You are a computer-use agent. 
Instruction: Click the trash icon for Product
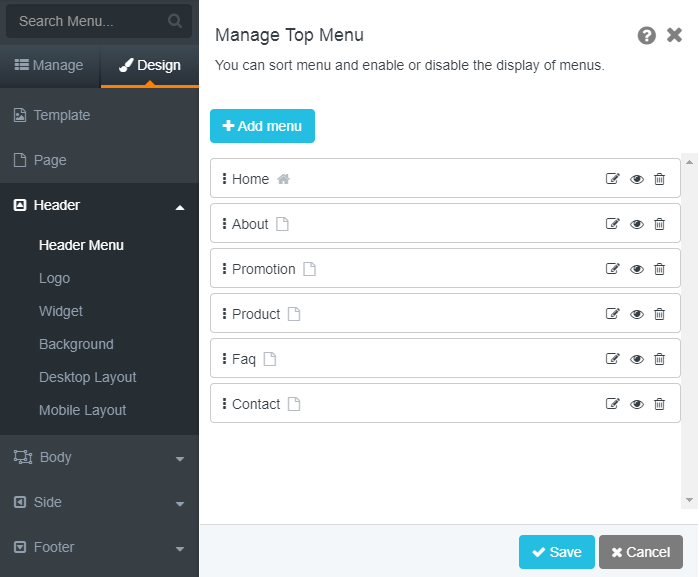(659, 314)
